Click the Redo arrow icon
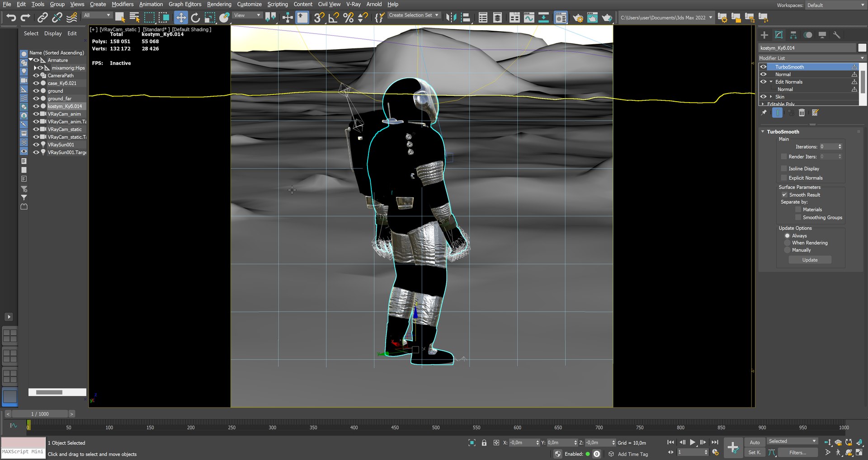868x460 pixels. [25, 18]
